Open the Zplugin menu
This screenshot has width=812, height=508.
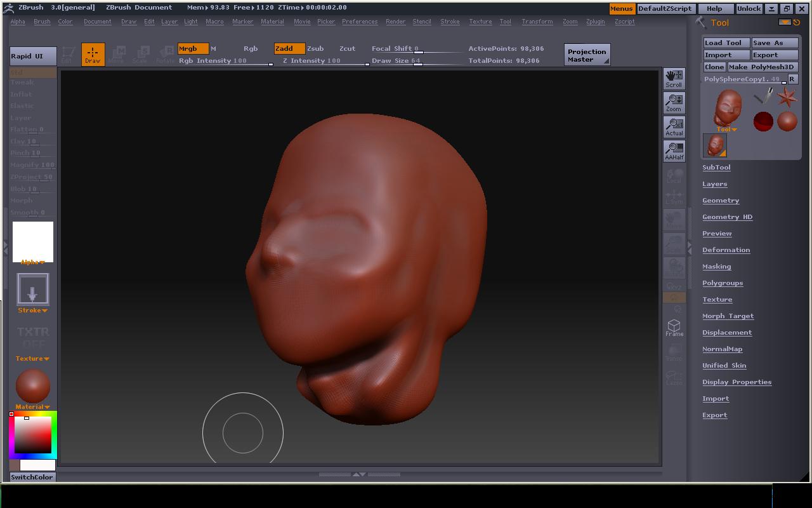595,22
